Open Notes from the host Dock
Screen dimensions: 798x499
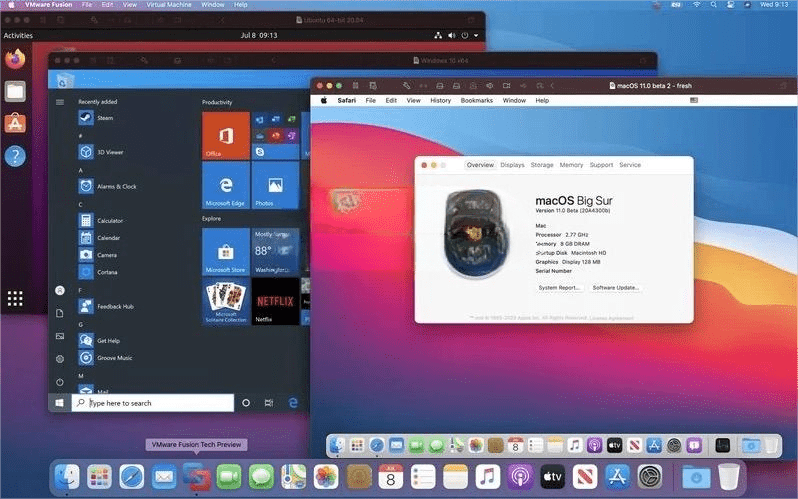[455, 477]
